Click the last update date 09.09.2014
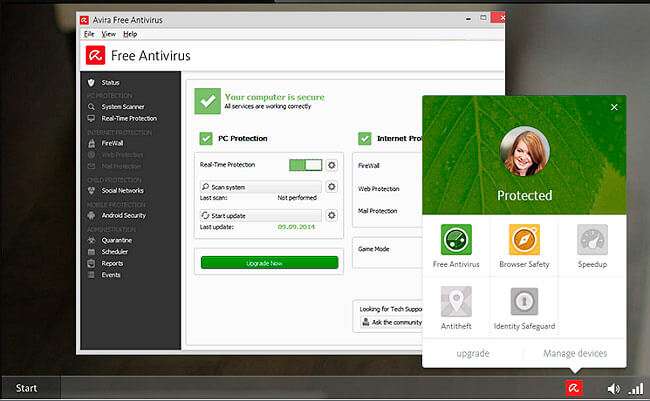This screenshot has width=650, height=401. click(x=296, y=227)
